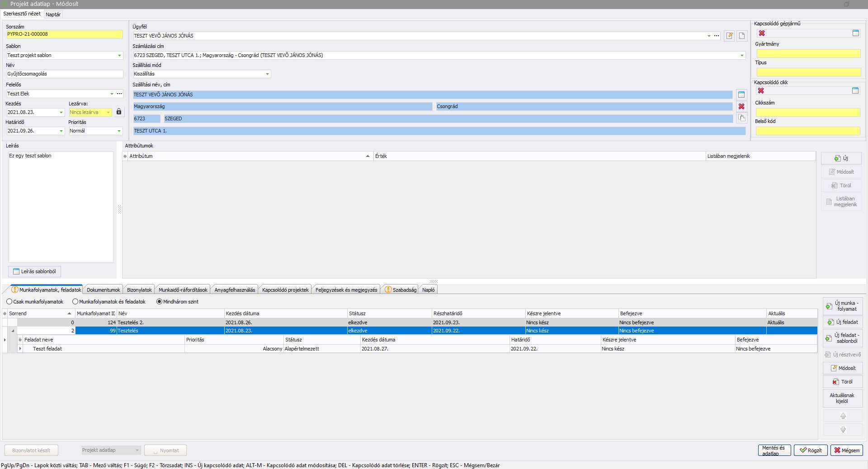This screenshot has width=868, height=469.
Task: Open the Kapcsolódó cikk selector window icon
Action: [x=855, y=91]
